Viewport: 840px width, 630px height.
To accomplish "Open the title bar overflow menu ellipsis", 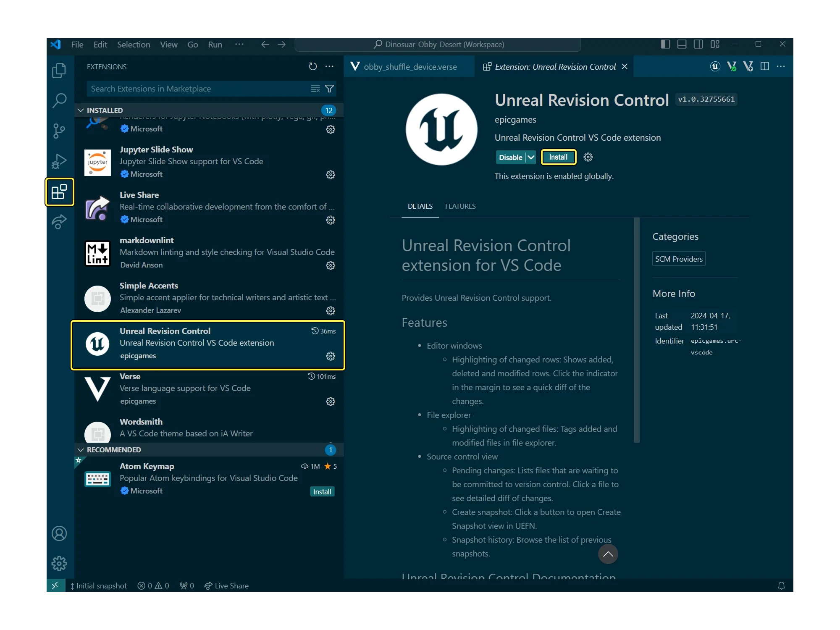I will tap(239, 44).
